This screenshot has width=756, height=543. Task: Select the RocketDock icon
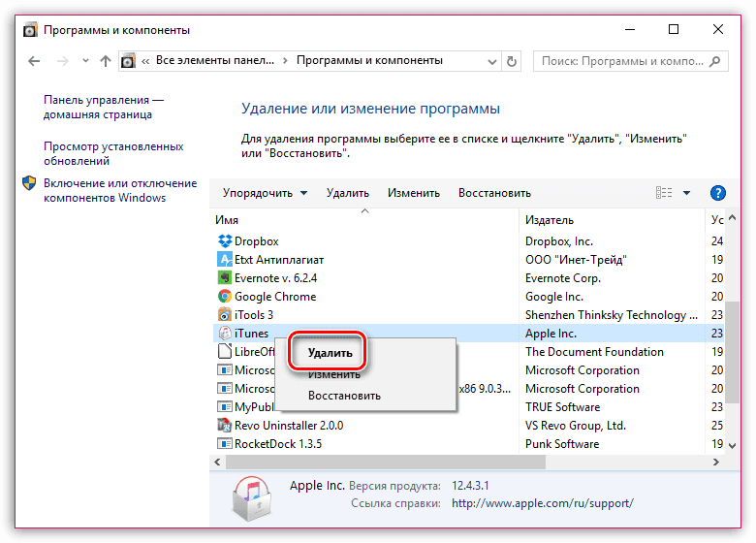(225, 443)
